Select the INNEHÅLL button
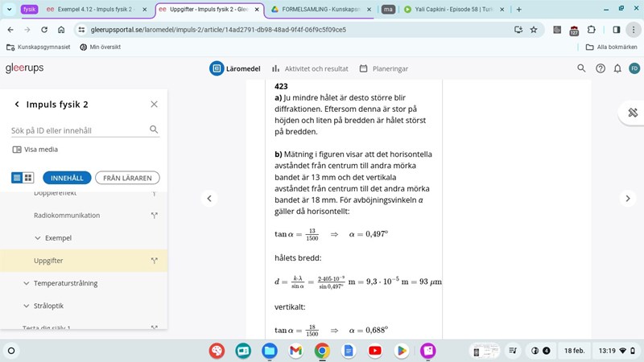Image resolution: width=644 pixels, height=362 pixels. pyautogui.click(x=67, y=178)
